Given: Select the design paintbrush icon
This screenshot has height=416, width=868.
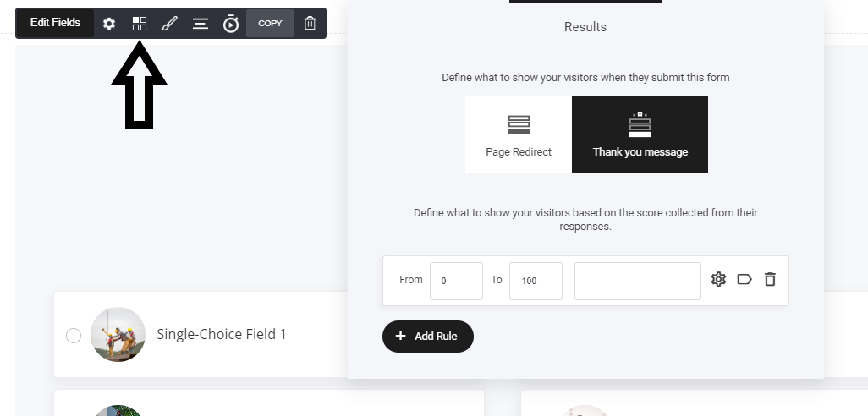Looking at the screenshot, I should pyautogui.click(x=169, y=24).
